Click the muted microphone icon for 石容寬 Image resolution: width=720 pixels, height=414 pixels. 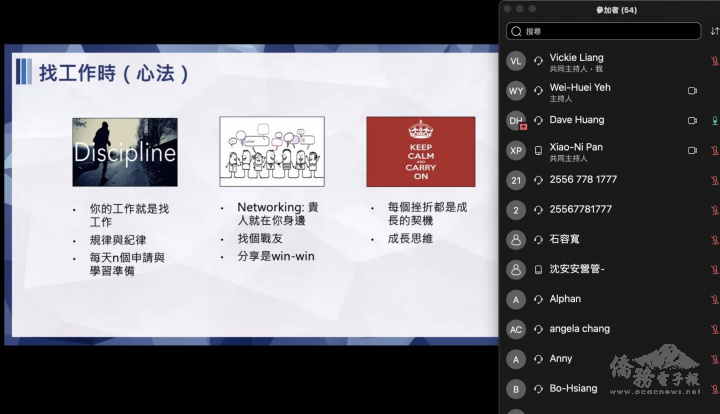coord(714,240)
